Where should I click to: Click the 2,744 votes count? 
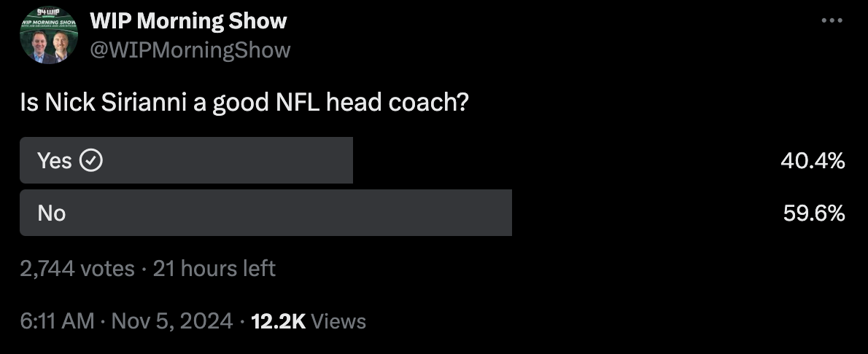(x=77, y=269)
